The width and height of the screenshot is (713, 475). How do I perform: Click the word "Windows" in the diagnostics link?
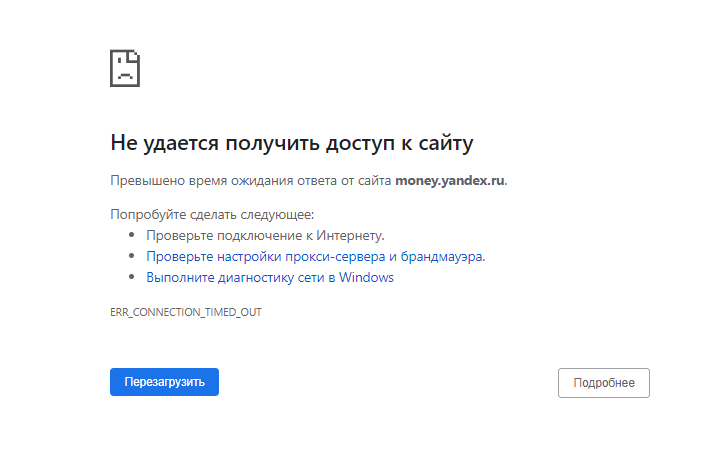[x=366, y=278]
